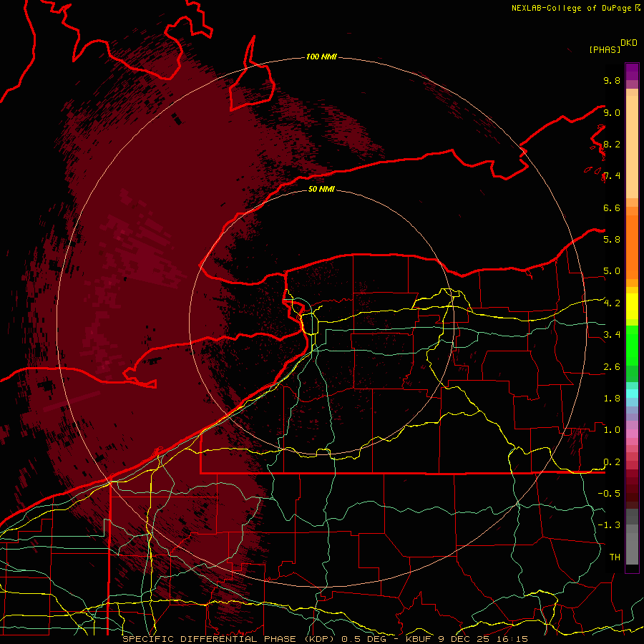Image resolution: width=644 pixels, height=644 pixels.
Task: Pick the light peach color bar segment
Action: 632,147
